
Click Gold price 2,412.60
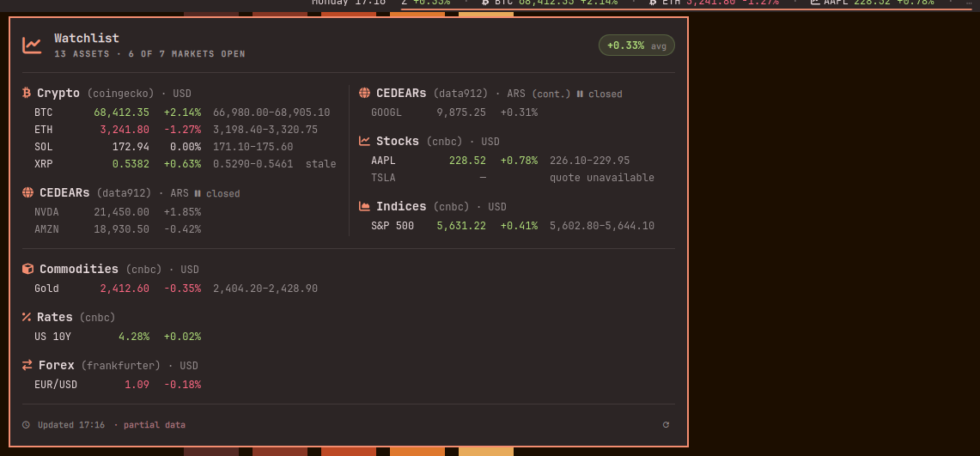[x=125, y=288]
